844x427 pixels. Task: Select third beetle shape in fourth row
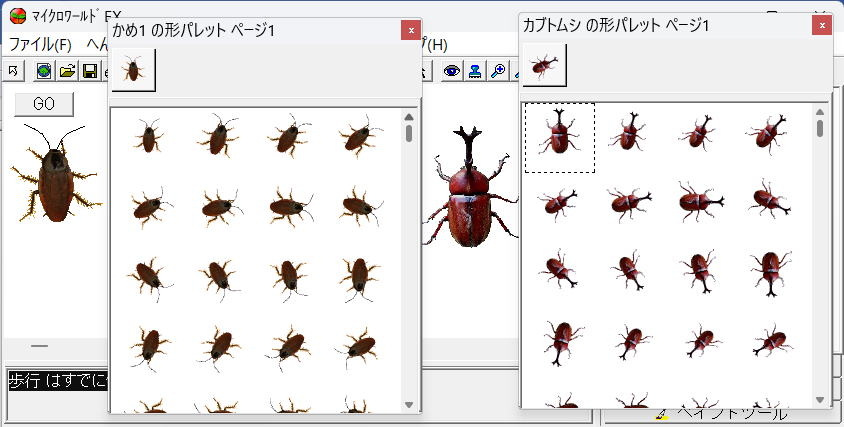click(x=702, y=341)
